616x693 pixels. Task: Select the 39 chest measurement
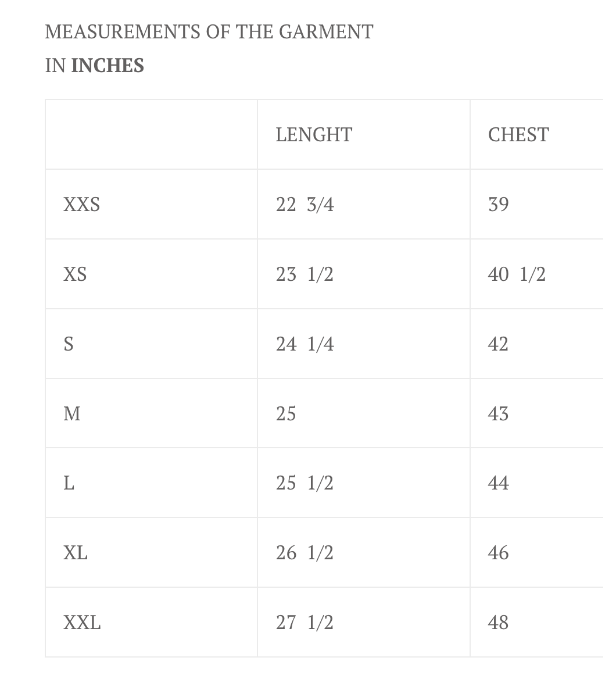click(x=499, y=205)
